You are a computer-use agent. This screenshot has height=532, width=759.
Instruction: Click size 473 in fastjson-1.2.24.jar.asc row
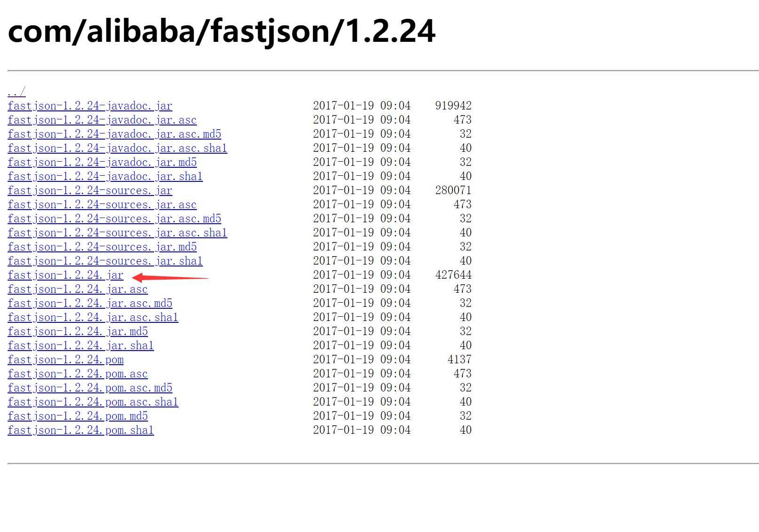pos(463,289)
